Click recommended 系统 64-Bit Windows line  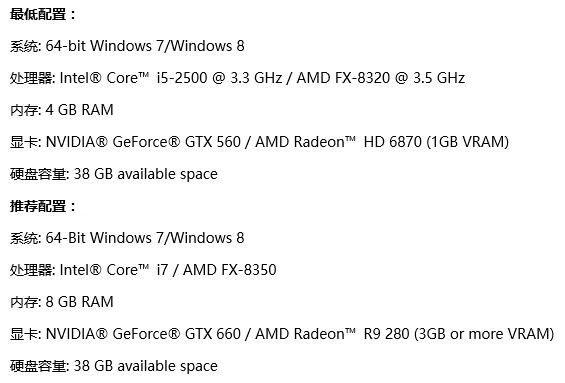pos(127,238)
